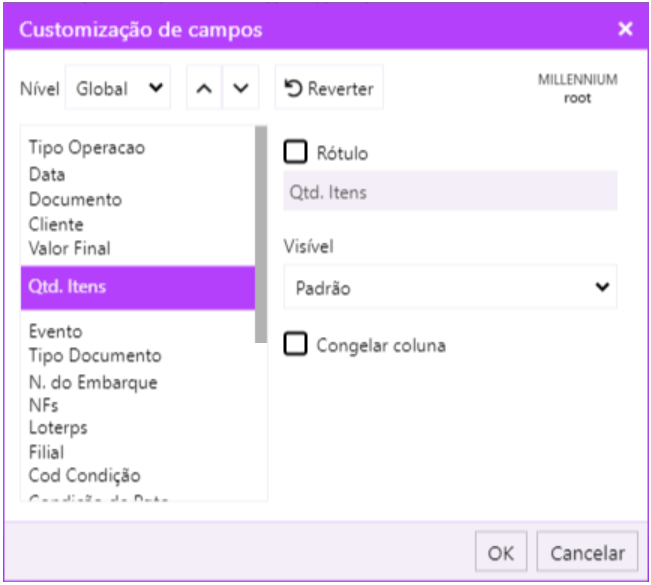
Task: Expand the Visível Padrão dropdown
Action: click(450, 287)
